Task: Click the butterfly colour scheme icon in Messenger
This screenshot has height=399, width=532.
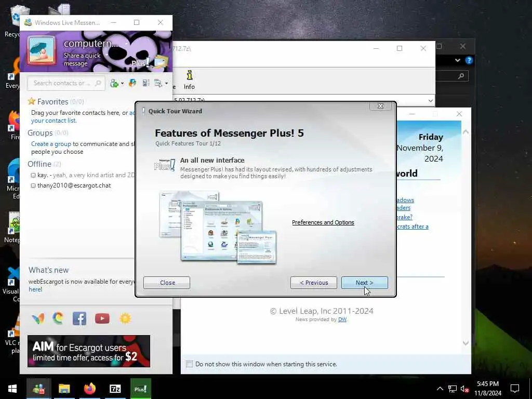Action: click(x=132, y=83)
